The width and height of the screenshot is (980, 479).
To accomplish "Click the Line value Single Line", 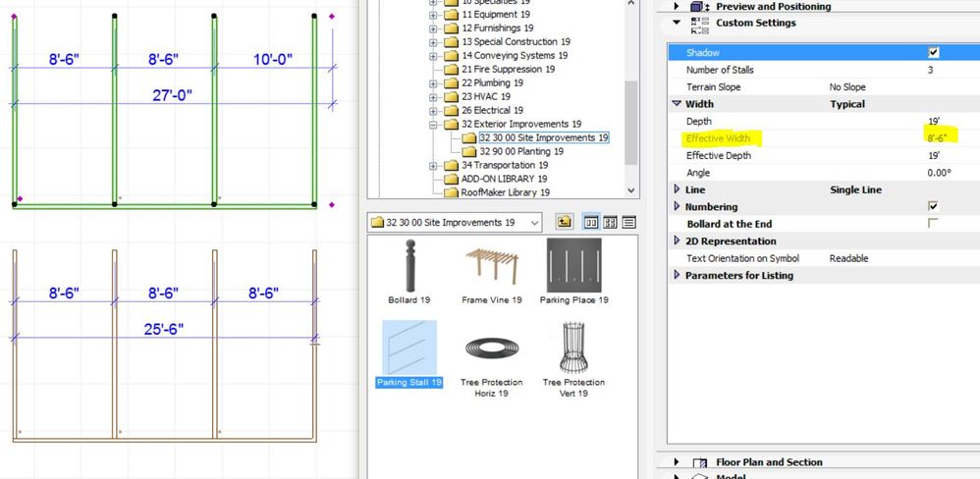I will 855,189.
